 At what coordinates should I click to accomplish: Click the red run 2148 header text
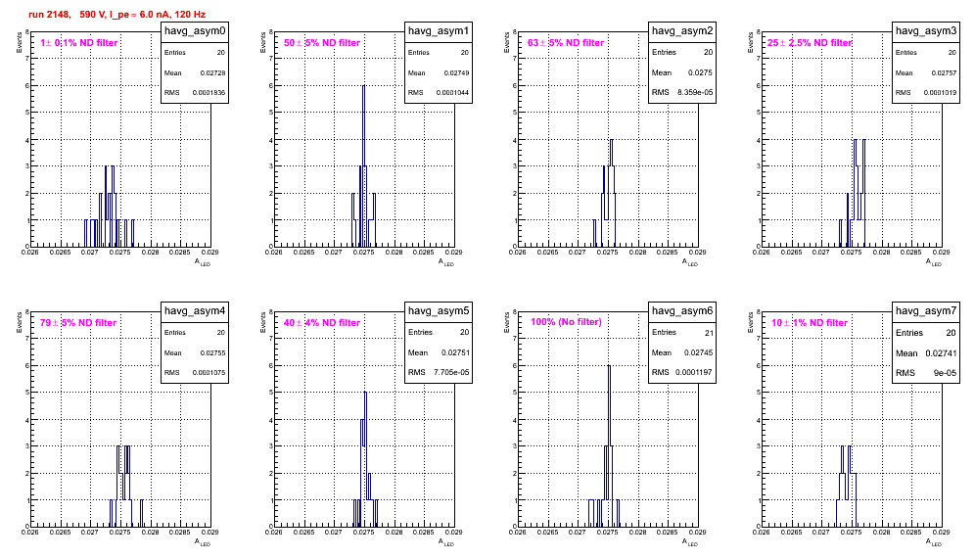point(116,14)
